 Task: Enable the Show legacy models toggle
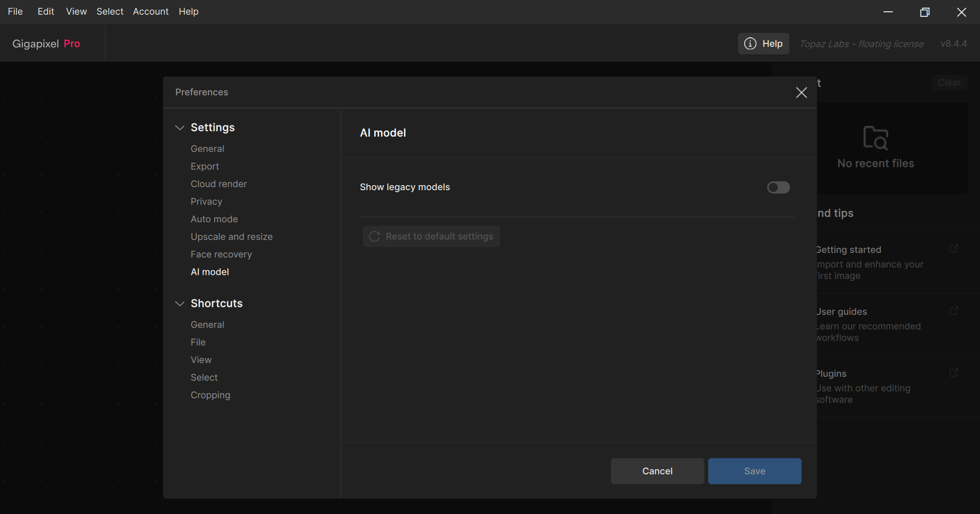pyautogui.click(x=778, y=188)
